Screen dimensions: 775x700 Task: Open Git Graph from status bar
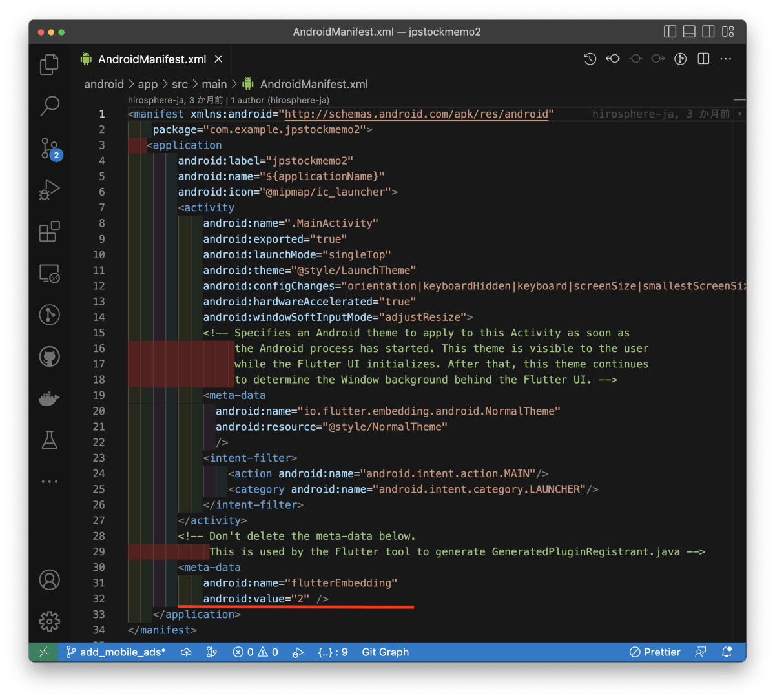click(x=385, y=652)
